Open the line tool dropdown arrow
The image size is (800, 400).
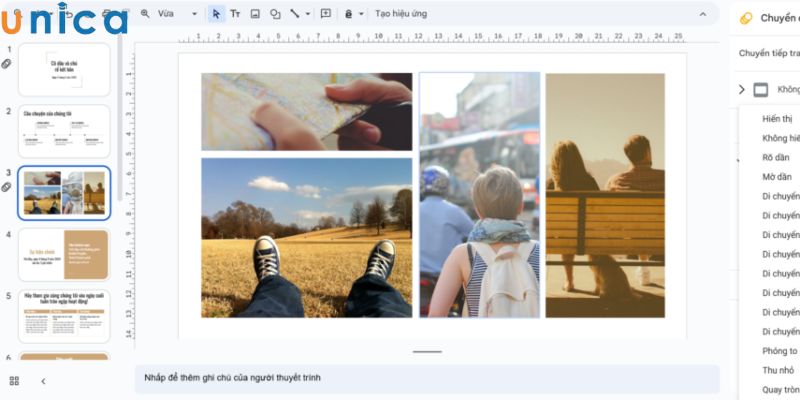pyautogui.click(x=308, y=14)
